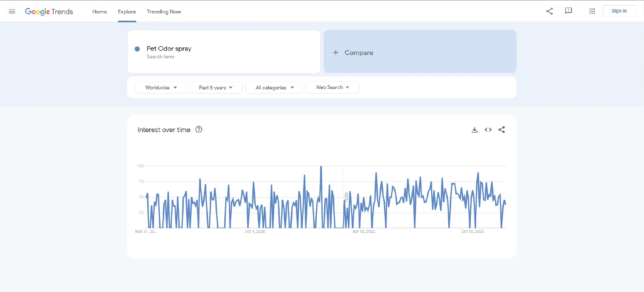This screenshot has height=292, width=644.
Task: Switch to the Trending Now tab
Action: coord(164,12)
